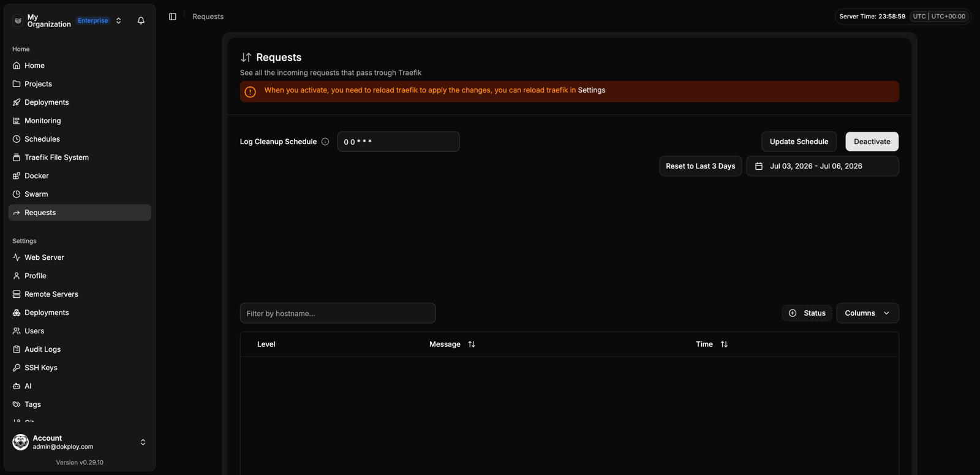The height and width of the screenshot is (475, 980).
Task: Click the calendar icon in date range
Action: (759, 166)
